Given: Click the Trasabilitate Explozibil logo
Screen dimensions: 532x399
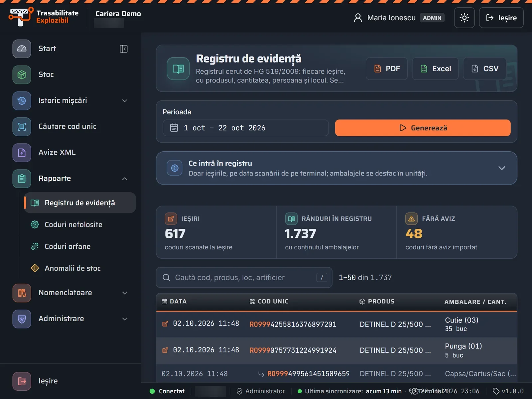Looking at the screenshot, I should click(43, 17).
